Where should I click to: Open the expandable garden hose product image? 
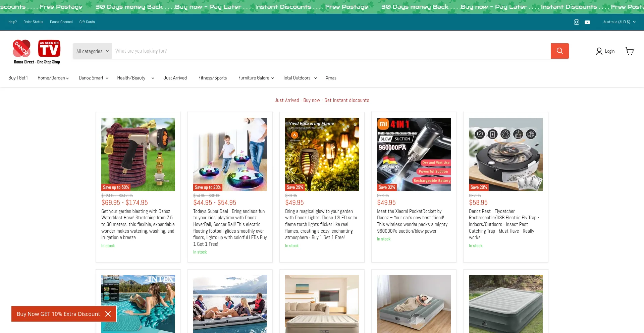click(138, 154)
